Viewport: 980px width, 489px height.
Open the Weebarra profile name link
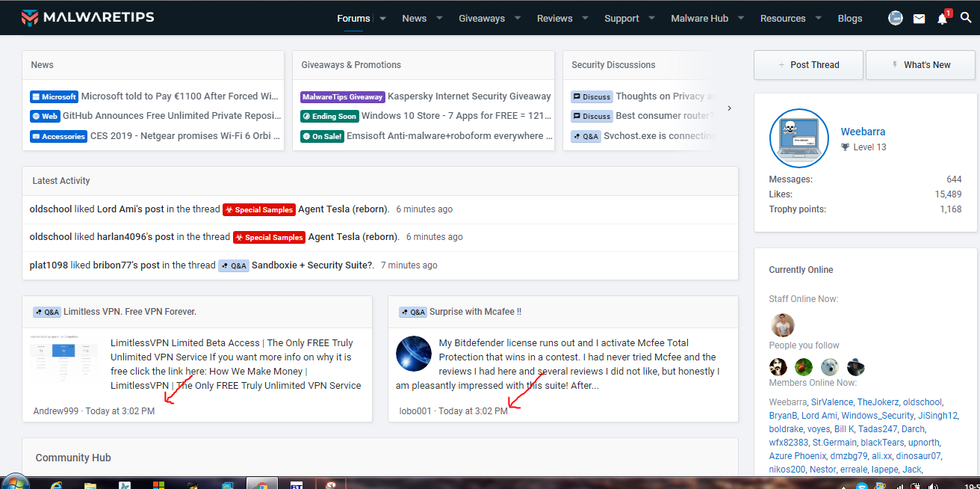point(863,132)
